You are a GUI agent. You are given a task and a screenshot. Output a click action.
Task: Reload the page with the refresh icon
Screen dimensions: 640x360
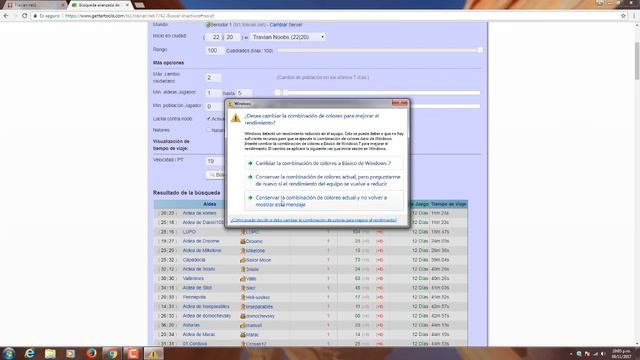pos(24,16)
